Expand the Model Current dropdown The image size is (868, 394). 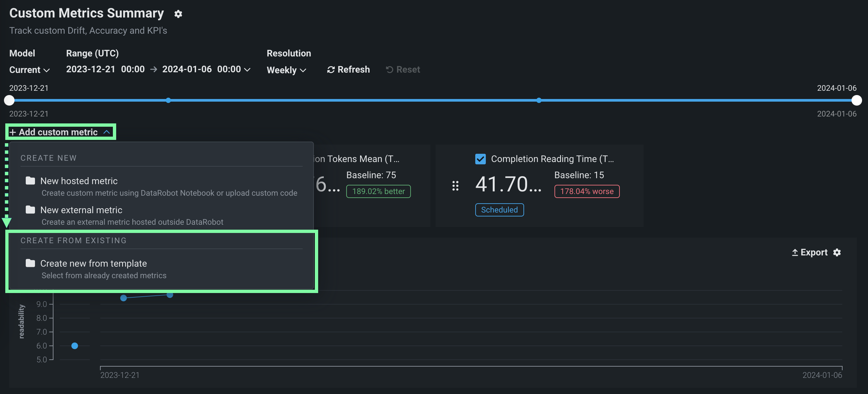[29, 70]
